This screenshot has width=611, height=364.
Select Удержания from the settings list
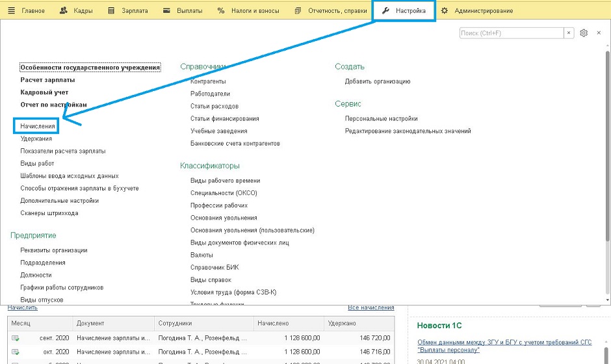coord(36,138)
